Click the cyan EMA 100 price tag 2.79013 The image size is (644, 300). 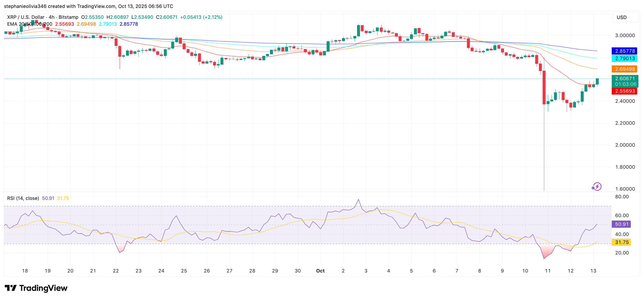(x=625, y=59)
